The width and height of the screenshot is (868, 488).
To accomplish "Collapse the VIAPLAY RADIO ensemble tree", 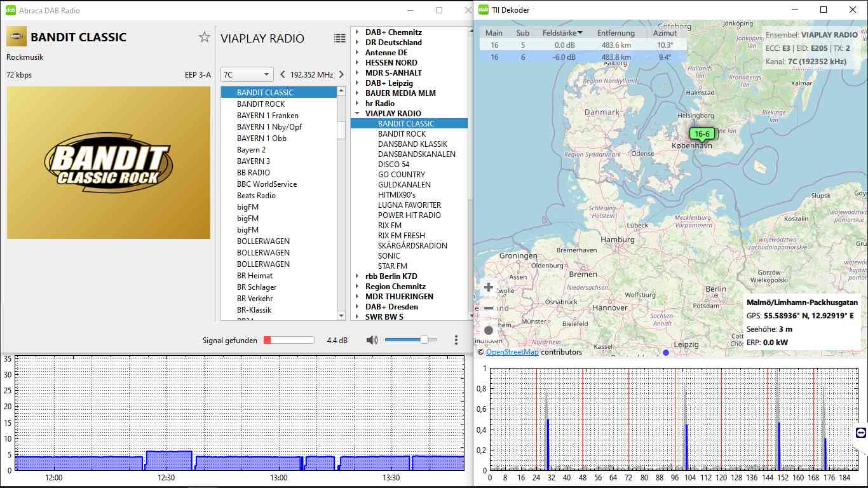I will [357, 114].
